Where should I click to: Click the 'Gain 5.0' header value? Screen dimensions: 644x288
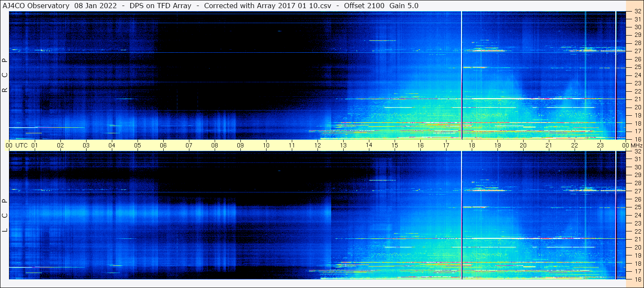click(404, 6)
